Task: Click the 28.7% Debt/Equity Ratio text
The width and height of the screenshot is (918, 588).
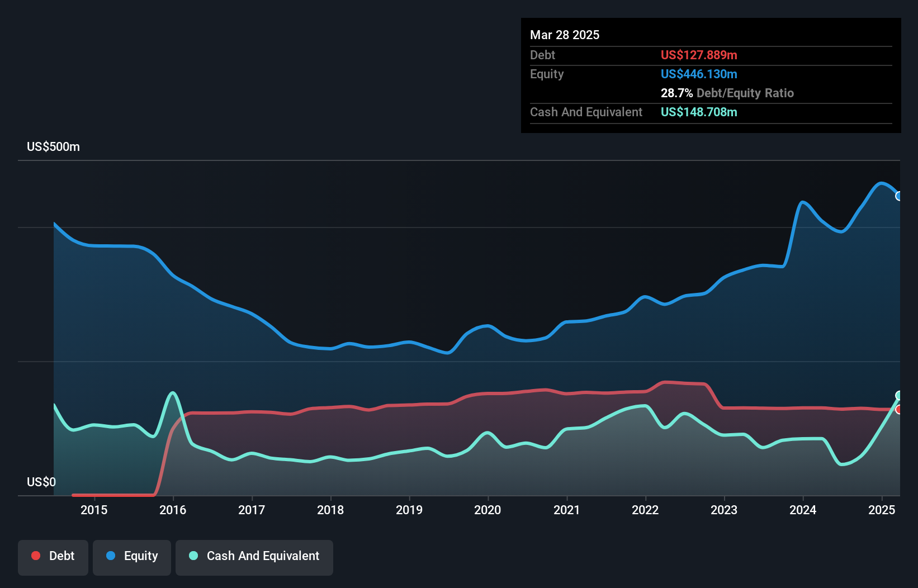Action: 727,93
